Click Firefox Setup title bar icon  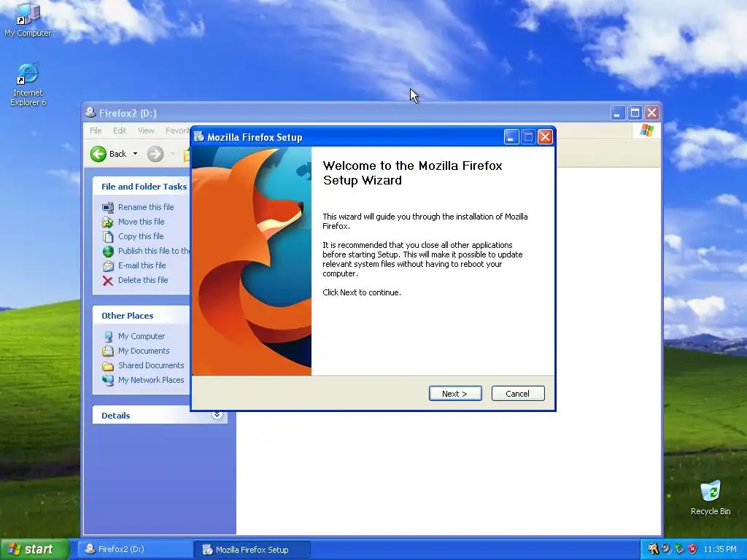point(199,137)
